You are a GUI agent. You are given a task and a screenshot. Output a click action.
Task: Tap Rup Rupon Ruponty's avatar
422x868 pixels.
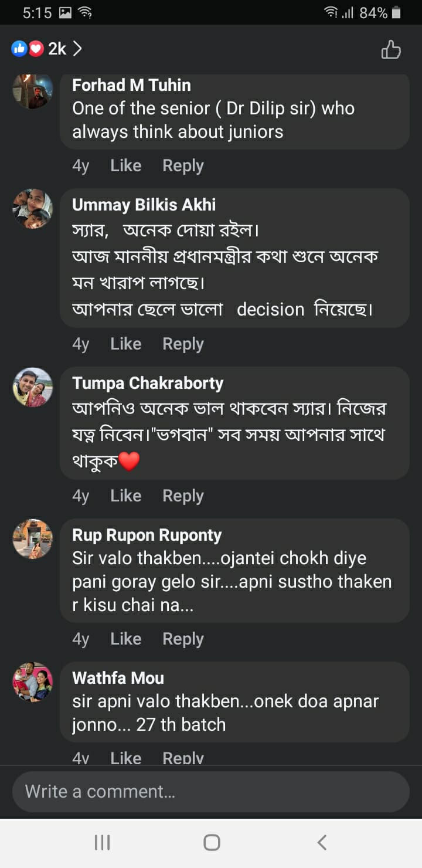point(33,538)
